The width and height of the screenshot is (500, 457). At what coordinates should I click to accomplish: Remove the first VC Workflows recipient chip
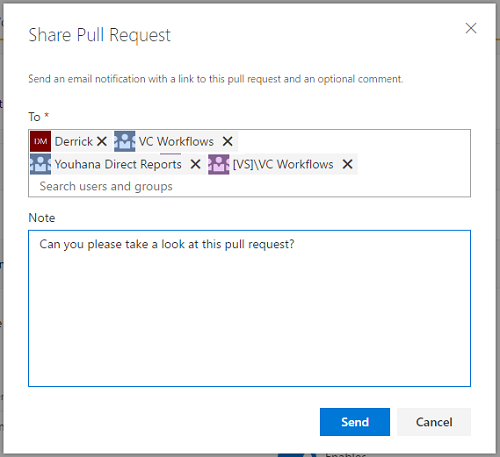click(227, 141)
